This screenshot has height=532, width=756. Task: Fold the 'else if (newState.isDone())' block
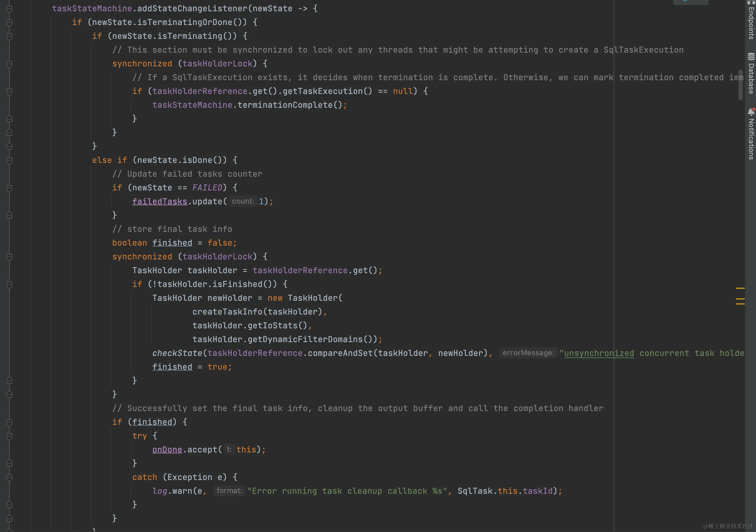point(9,161)
